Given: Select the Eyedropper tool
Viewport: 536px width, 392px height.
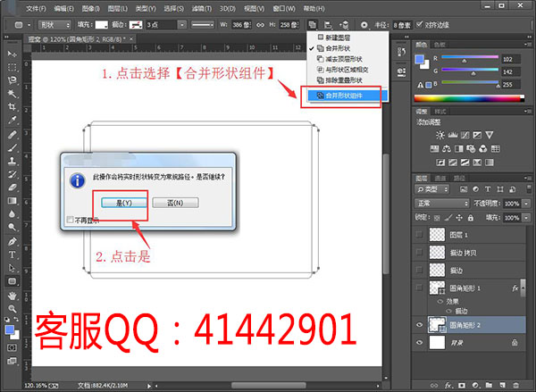Looking at the screenshot, I should point(12,120).
